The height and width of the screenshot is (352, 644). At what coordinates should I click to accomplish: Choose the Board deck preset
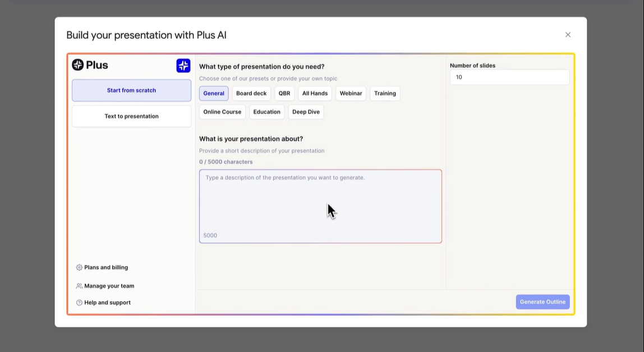pos(251,94)
